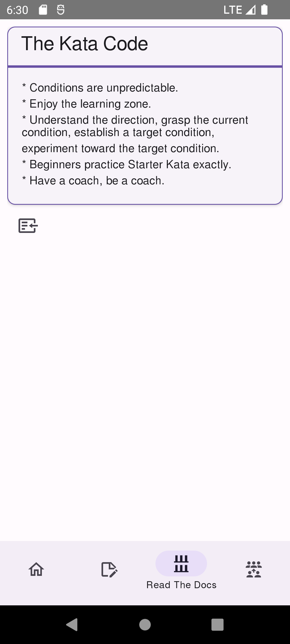290x644 pixels.
Task: Open the Home tab in bottom navigation
Action: (36, 569)
